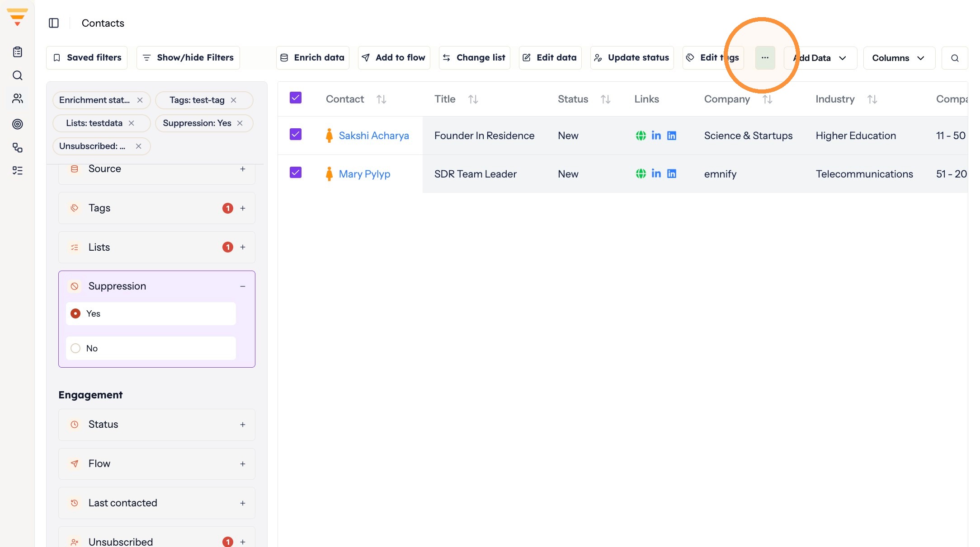Click the more actions ellipsis button

point(765,58)
